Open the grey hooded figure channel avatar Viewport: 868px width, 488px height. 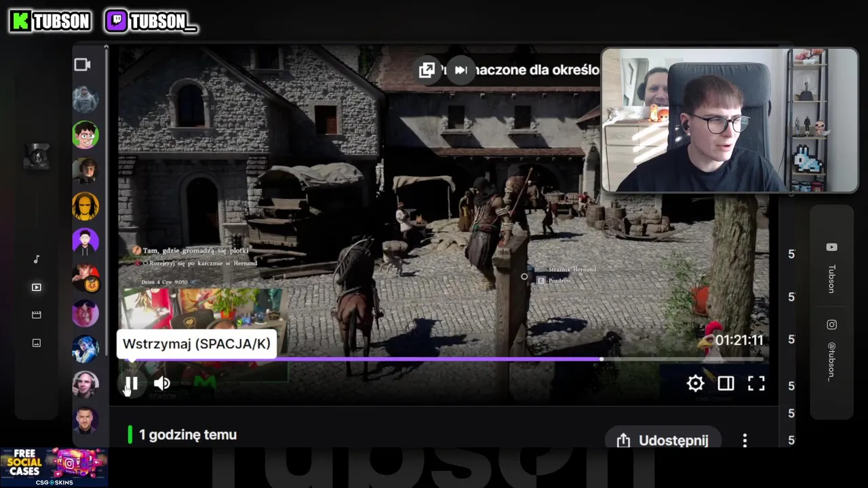click(x=85, y=100)
